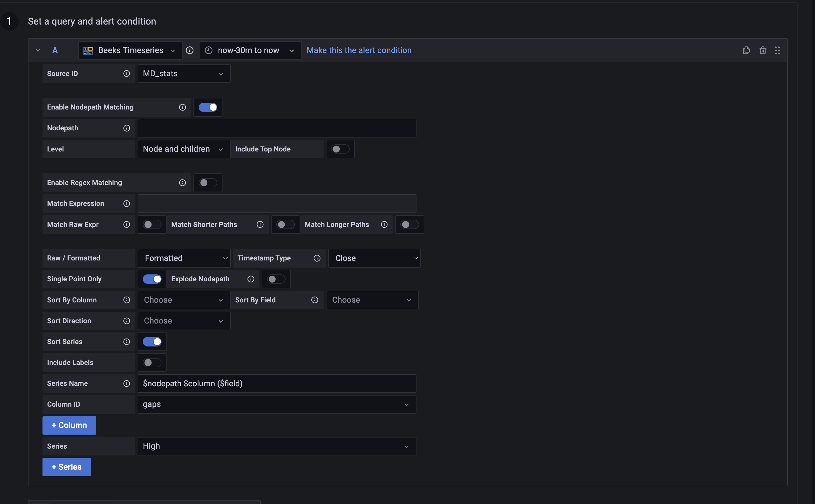This screenshot has width=815, height=504.
Task: Click into the Nodepath text field
Action: [277, 128]
